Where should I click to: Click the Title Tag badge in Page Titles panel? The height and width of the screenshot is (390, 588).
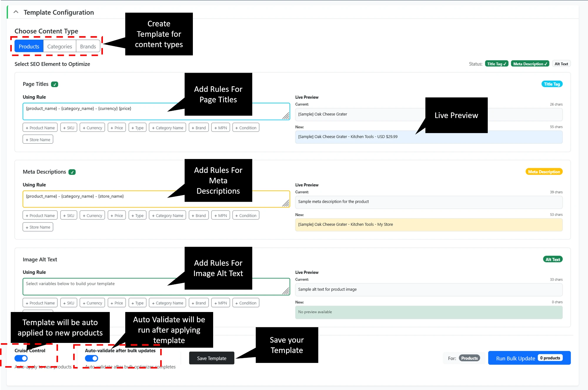coord(552,84)
